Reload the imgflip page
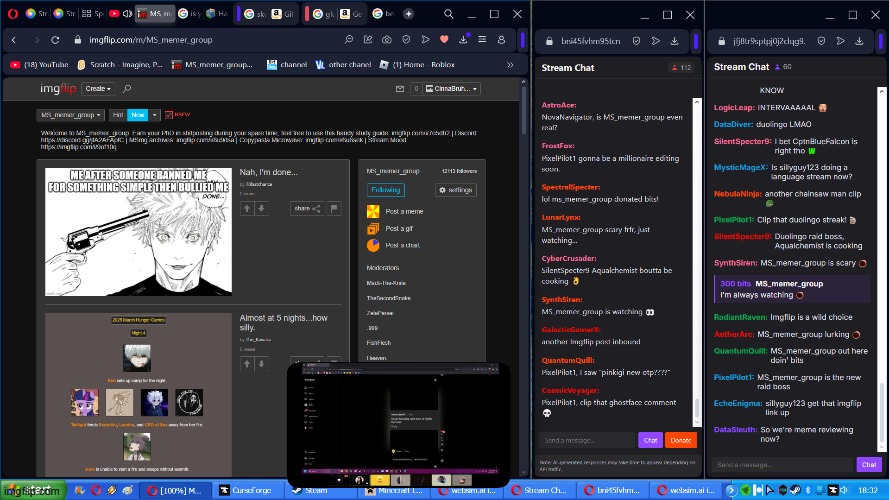 coord(55,40)
